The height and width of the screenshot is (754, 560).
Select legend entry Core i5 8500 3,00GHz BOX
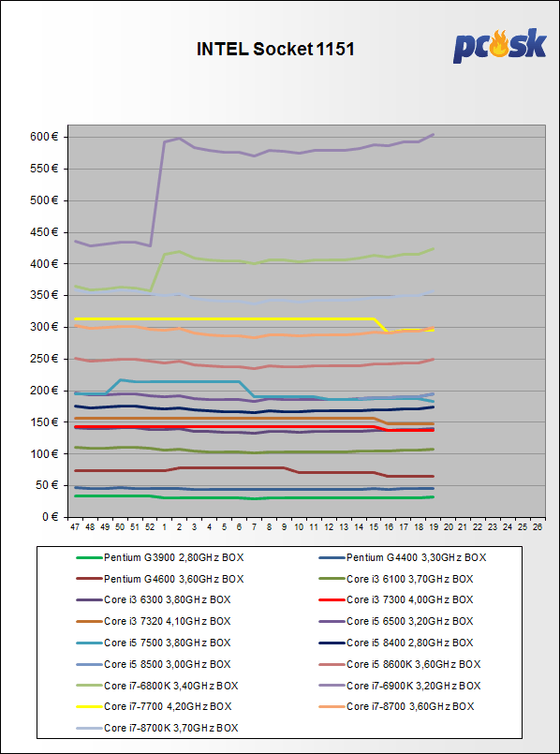pyautogui.click(x=154, y=664)
